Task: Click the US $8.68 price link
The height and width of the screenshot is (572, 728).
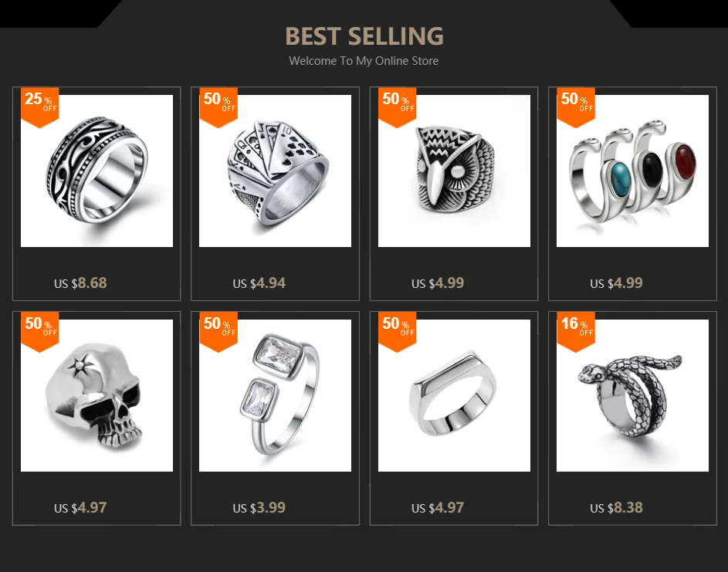Action: [x=80, y=283]
